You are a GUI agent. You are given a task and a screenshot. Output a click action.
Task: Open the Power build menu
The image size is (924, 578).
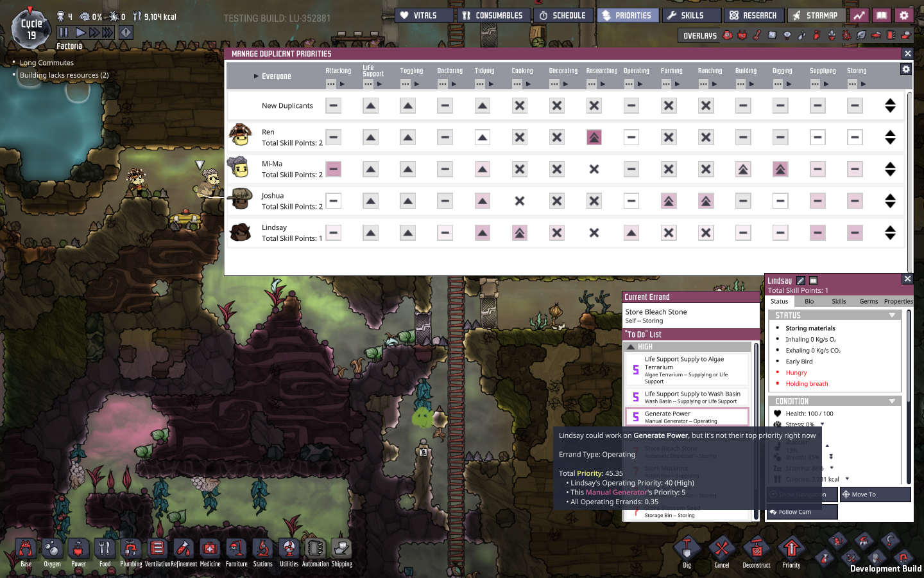[78, 551]
